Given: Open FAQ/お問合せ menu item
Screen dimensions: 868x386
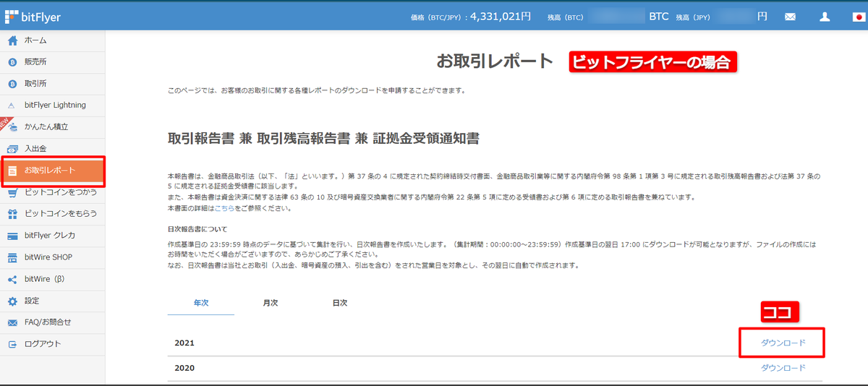Looking at the screenshot, I should (48, 322).
